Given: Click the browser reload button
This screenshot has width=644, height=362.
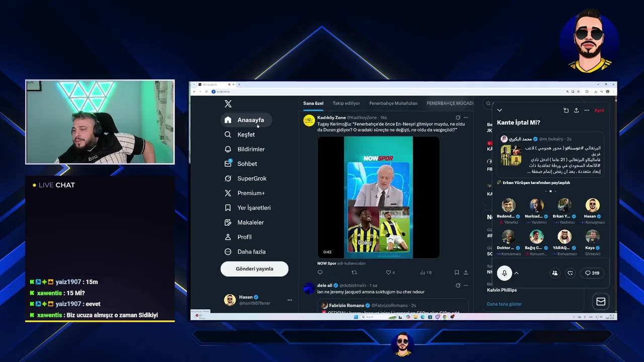Looking at the screenshot, I should [205, 92].
